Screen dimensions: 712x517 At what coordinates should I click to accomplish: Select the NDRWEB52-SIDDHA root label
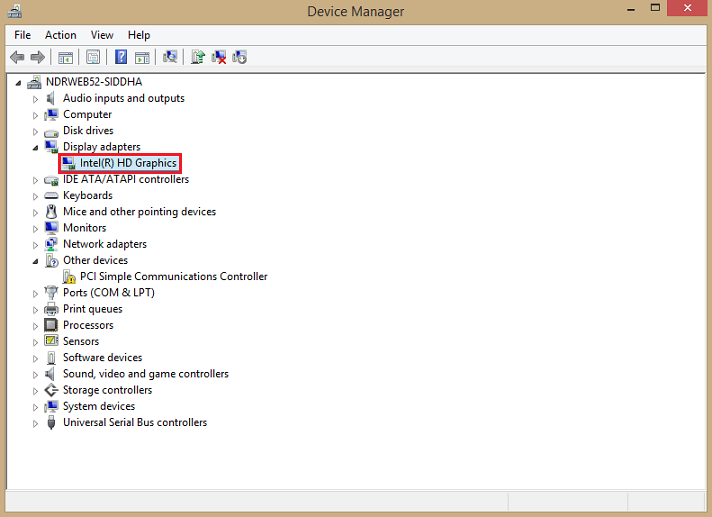coord(94,82)
